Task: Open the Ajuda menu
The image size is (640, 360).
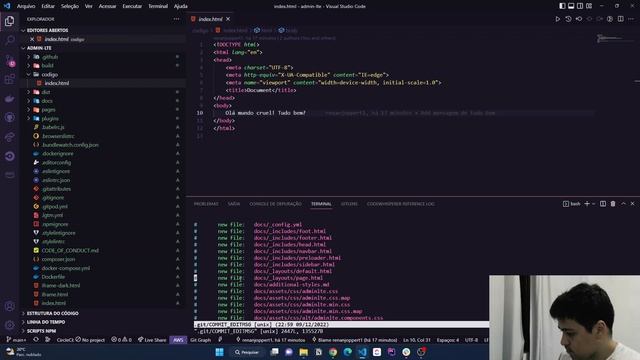Action: point(181,6)
